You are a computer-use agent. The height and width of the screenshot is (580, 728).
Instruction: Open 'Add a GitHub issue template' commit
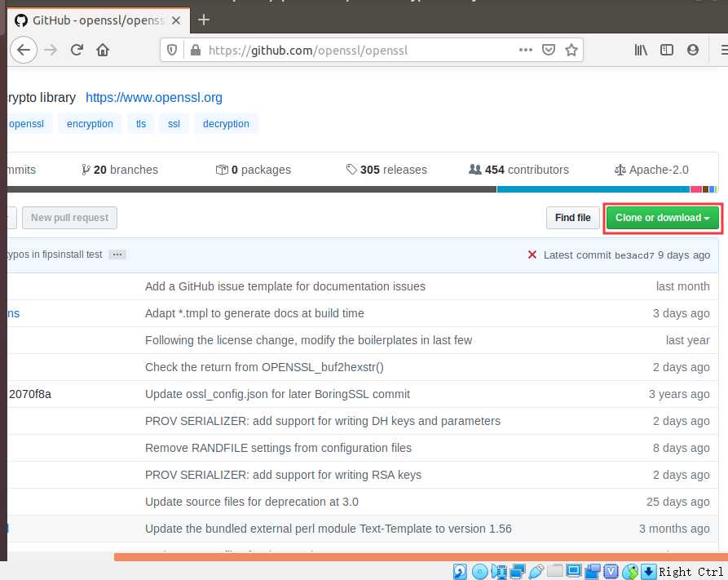coord(285,286)
